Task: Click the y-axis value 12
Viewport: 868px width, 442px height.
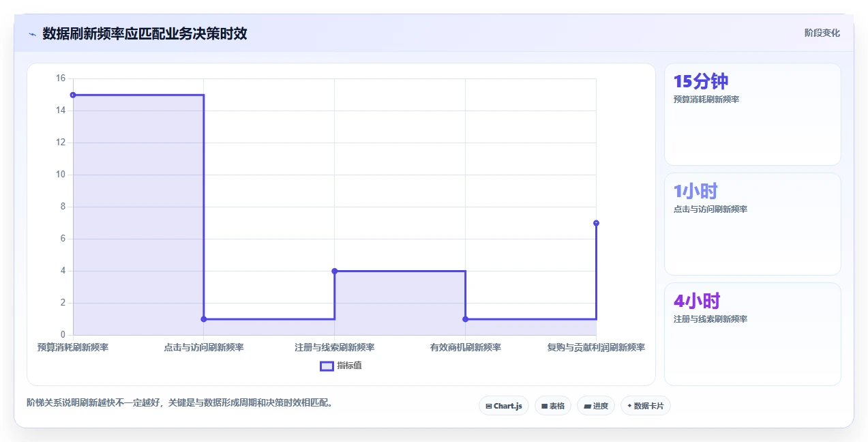Action: (x=61, y=143)
